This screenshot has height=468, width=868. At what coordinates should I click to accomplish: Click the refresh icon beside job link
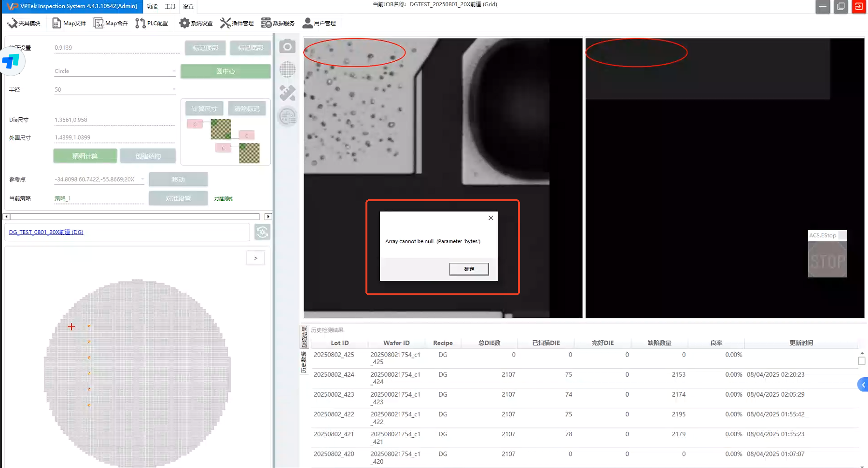(262, 232)
